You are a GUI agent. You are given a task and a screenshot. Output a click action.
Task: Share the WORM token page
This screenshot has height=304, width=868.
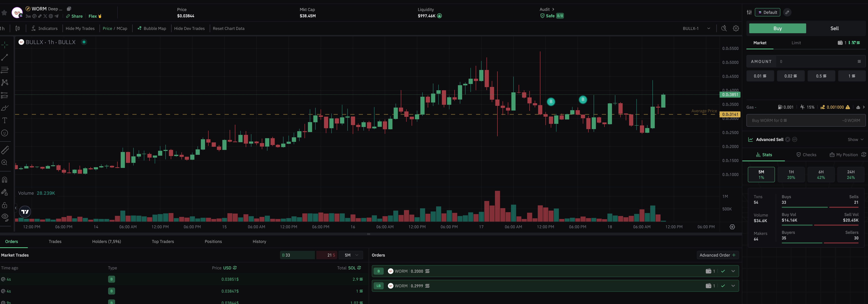click(74, 16)
